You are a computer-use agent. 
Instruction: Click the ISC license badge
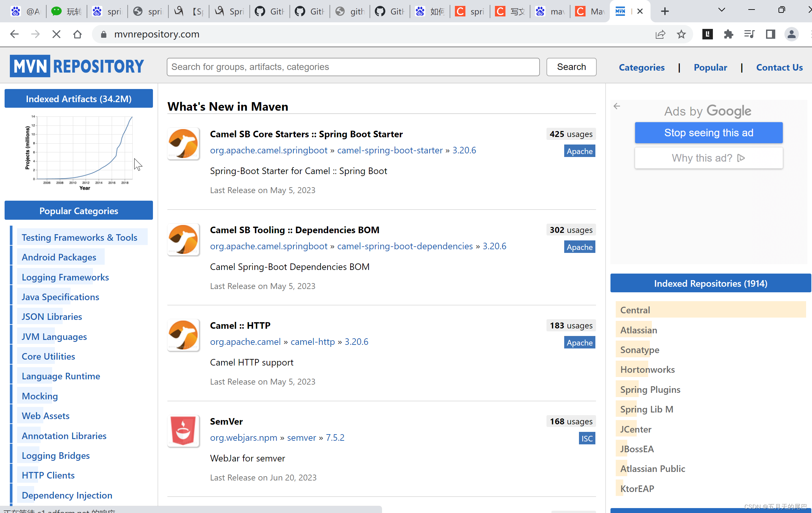(587, 438)
